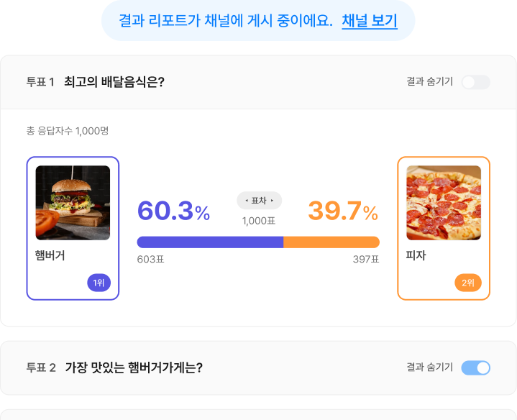
Task: Select the 피자 option label
Action: [416, 255]
